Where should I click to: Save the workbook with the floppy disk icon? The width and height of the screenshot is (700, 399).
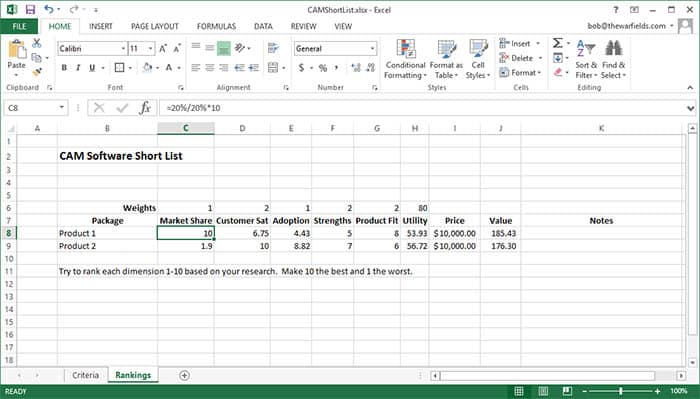30,9
